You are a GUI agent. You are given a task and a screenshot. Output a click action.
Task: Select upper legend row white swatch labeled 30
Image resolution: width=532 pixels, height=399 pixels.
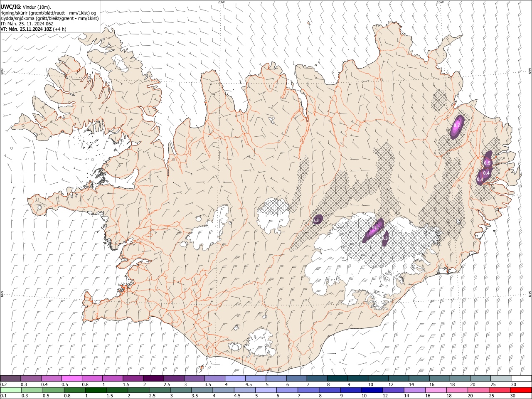pyautogui.click(x=522, y=378)
